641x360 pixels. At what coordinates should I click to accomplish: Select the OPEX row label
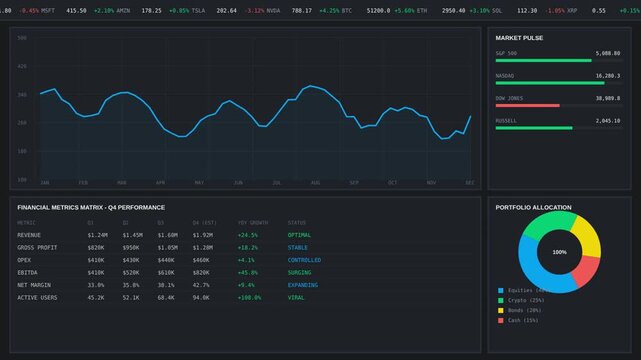24,260
